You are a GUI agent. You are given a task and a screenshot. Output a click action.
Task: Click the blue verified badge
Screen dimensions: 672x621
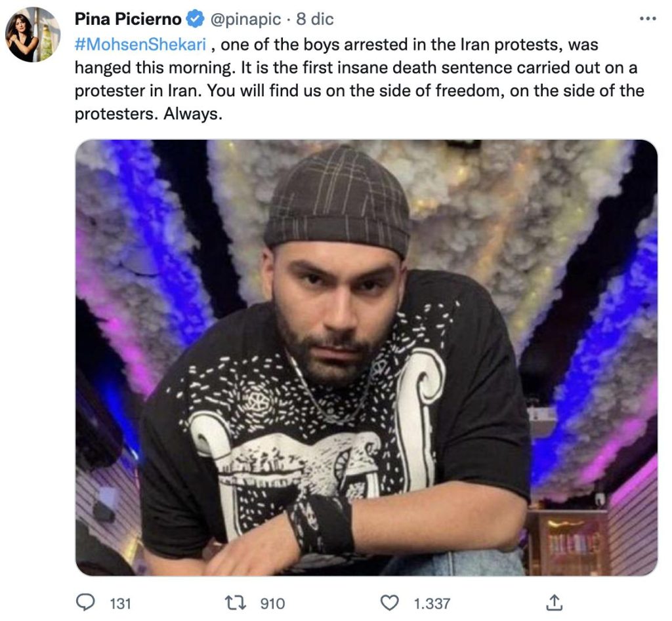click(195, 19)
